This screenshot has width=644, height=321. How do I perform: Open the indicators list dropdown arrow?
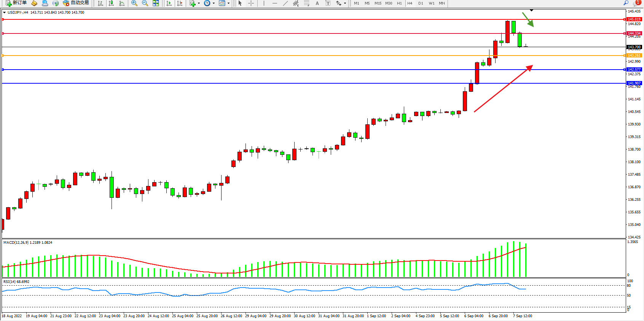coord(199,3)
